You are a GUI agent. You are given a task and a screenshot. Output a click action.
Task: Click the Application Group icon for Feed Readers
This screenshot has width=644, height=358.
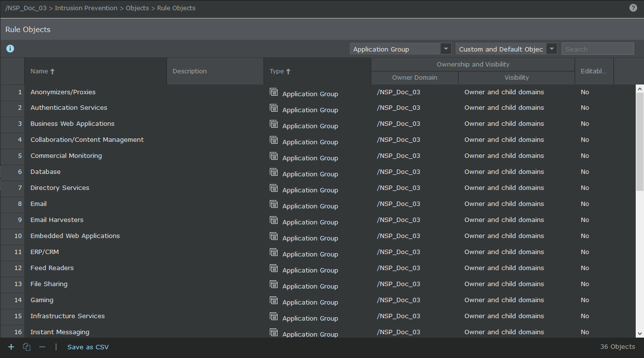pyautogui.click(x=274, y=268)
